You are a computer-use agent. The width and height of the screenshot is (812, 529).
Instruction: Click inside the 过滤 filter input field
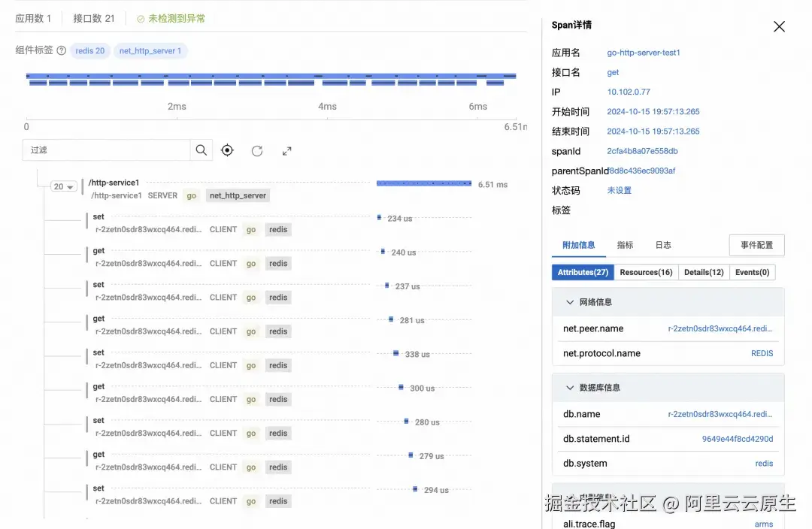click(113, 150)
